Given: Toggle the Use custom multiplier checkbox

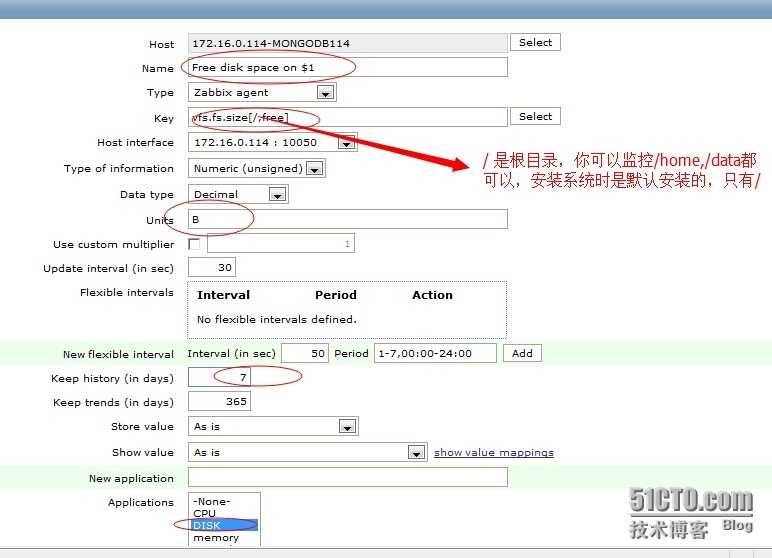Looking at the screenshot, I should click(194, 244).
